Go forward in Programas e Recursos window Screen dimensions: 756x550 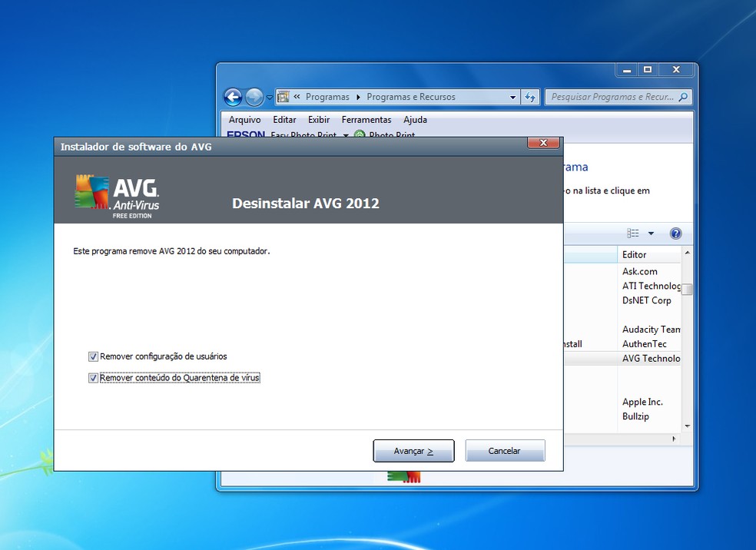(254, 97)
